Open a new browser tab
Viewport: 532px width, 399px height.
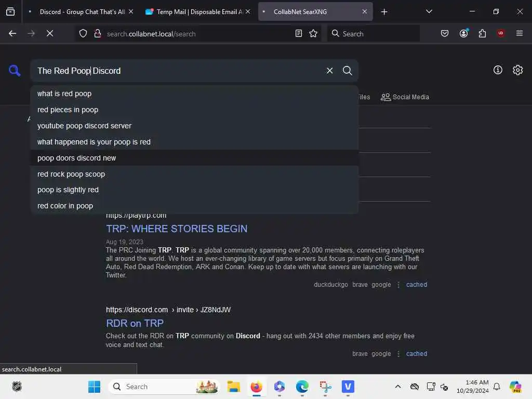(384, 12)
